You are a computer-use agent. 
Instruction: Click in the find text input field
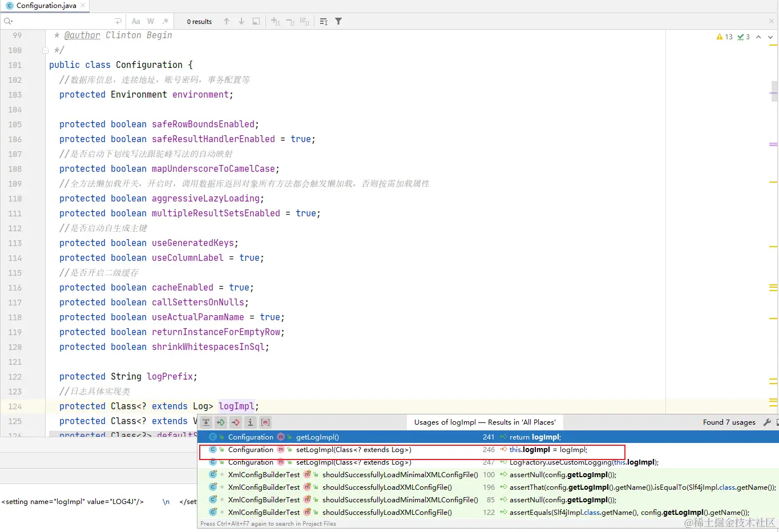(x=63, y=21)
